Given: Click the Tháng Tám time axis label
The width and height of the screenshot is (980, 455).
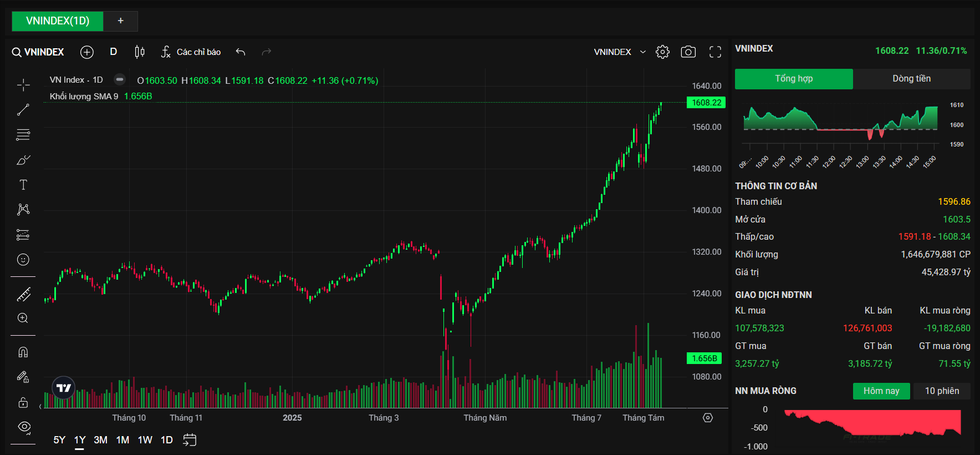Looking at the screenshot, I should tap(643, 418).
